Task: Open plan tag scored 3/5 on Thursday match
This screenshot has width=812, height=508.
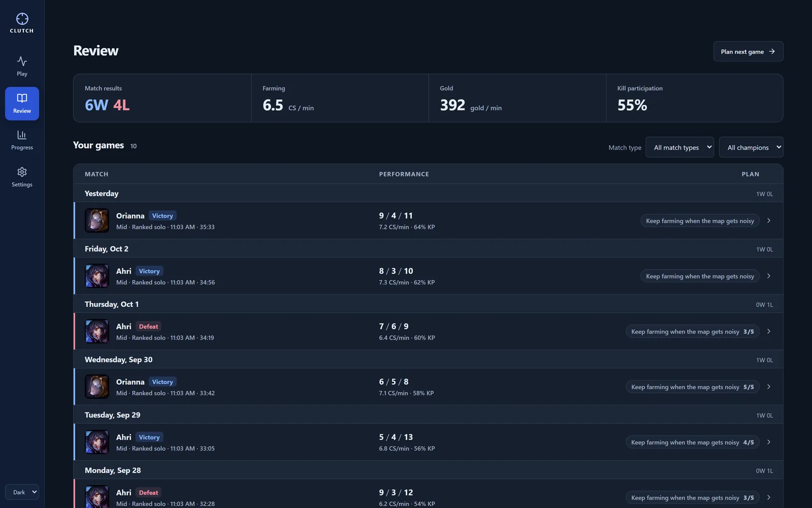Action: [692, 331]
